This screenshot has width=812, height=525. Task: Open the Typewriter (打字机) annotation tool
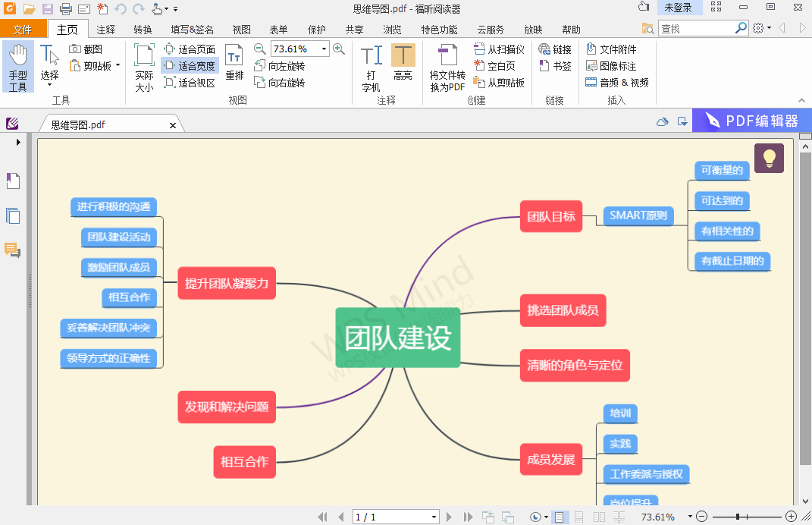pos(371,64)
